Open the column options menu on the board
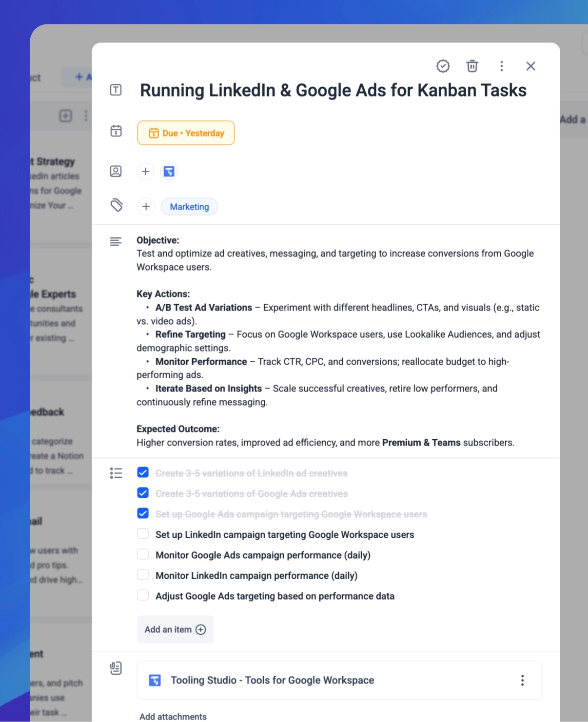Screen dimensions: 588x722 point(86,116)
